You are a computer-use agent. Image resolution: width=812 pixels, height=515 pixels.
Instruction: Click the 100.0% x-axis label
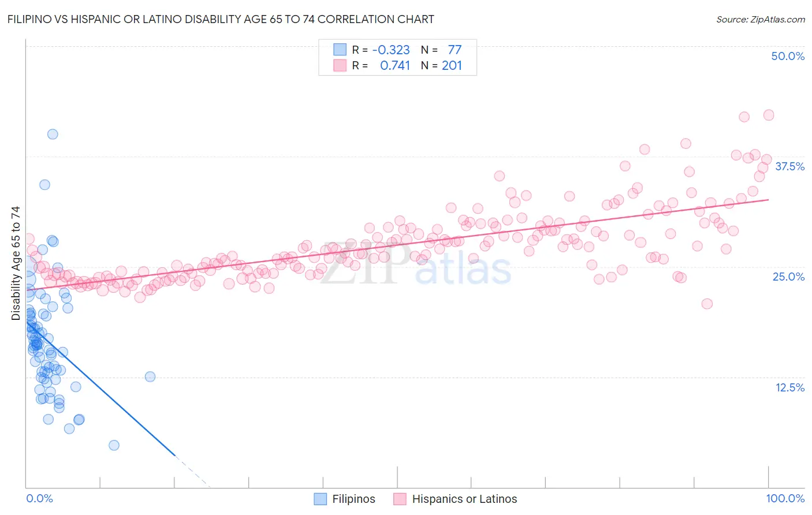click(x=785, y=498)
